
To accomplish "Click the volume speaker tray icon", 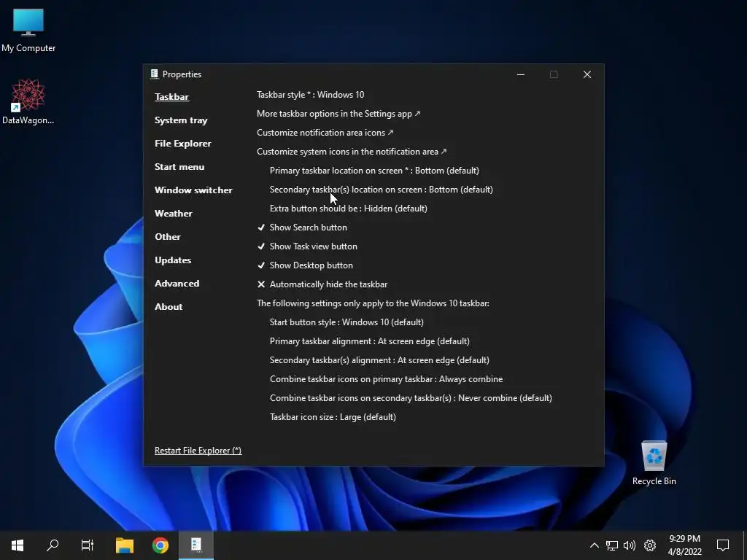I will [630, 545].
